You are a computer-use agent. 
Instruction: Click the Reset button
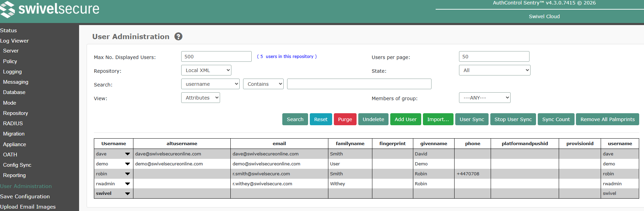pyautogui.click(x=321, y=119)
